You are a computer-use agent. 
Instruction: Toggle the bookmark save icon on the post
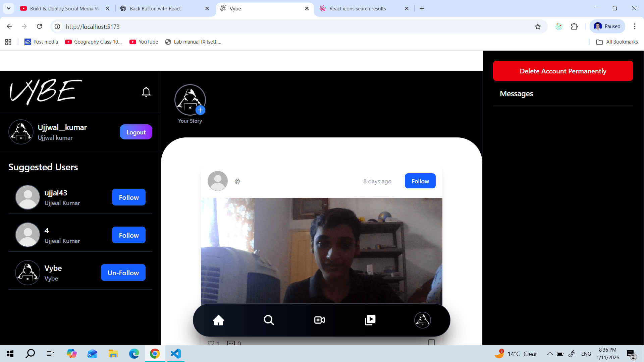(x=432, y=342)
